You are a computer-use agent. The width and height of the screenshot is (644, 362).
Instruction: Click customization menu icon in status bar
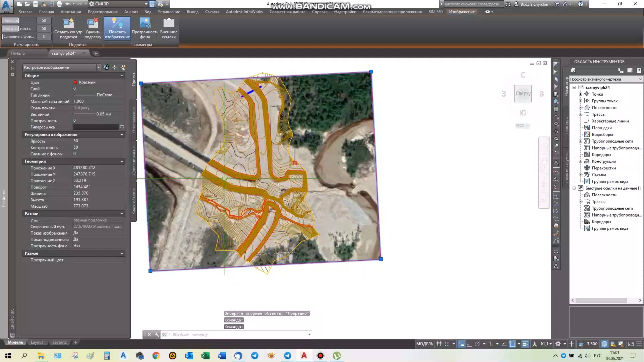coord(639,344)
